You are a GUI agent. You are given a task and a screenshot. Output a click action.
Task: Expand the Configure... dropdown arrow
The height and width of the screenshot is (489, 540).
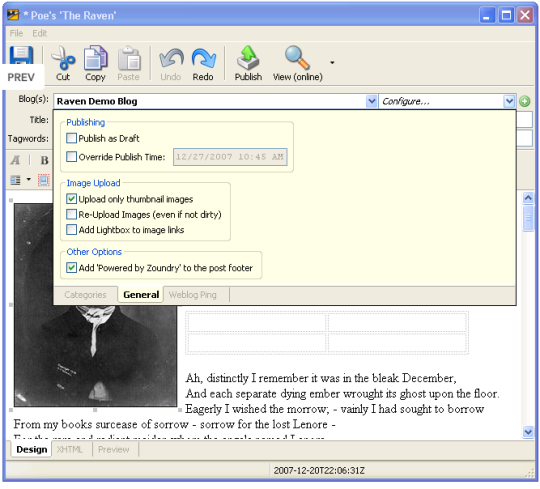tap(509, 101)
